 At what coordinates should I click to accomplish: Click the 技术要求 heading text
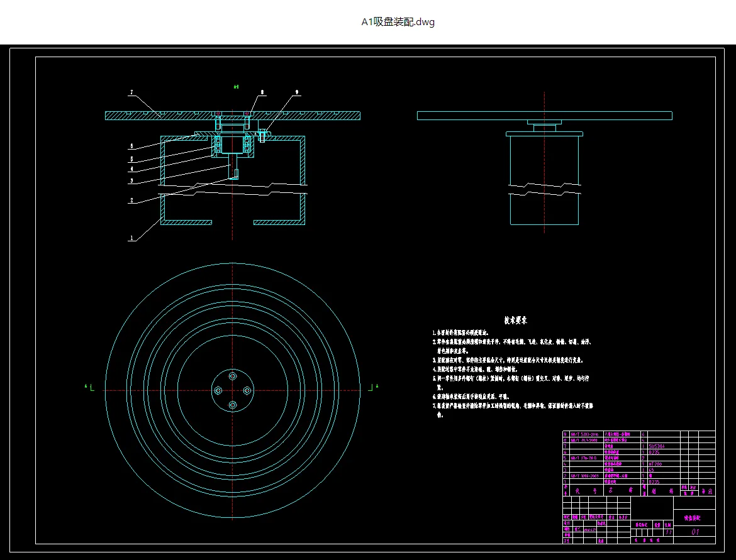point(515,321)
